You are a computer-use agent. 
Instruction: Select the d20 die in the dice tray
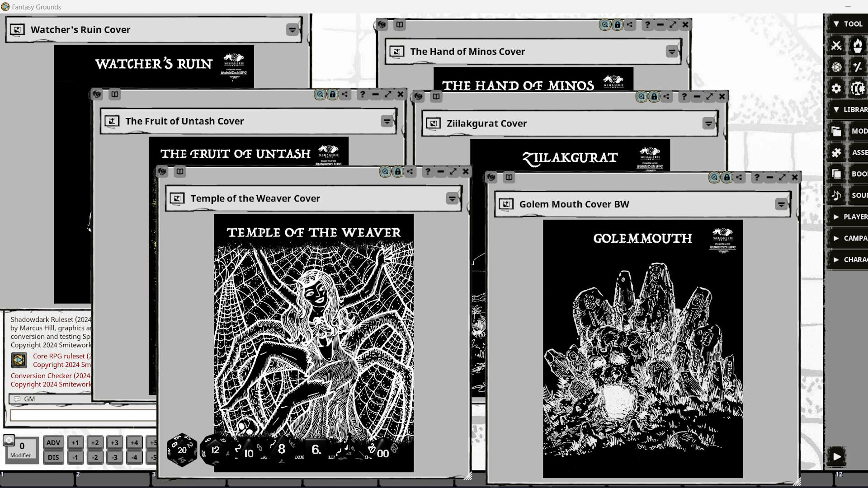181,450
